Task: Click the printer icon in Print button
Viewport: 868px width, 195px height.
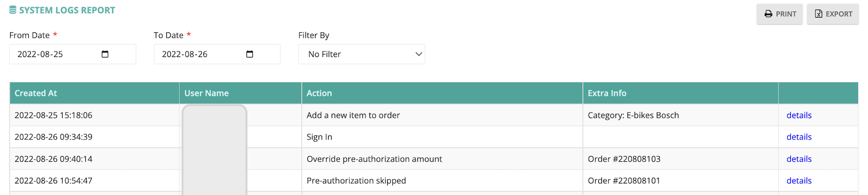Action: tap(768, 14)
